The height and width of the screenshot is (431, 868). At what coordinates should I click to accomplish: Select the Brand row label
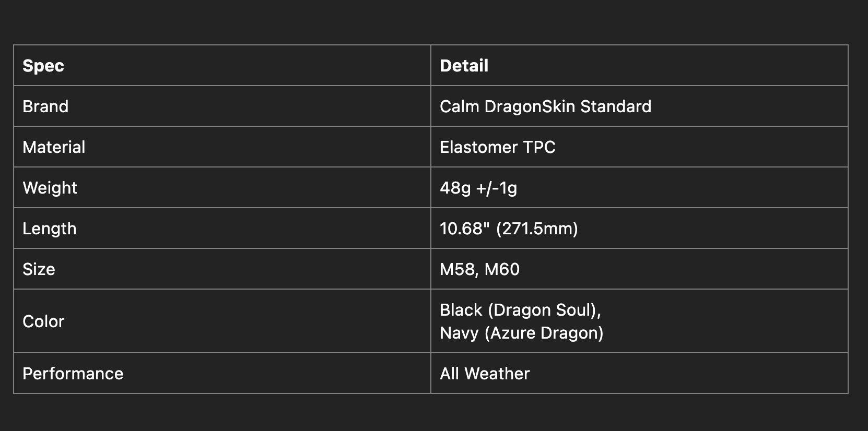coord(45,106)
